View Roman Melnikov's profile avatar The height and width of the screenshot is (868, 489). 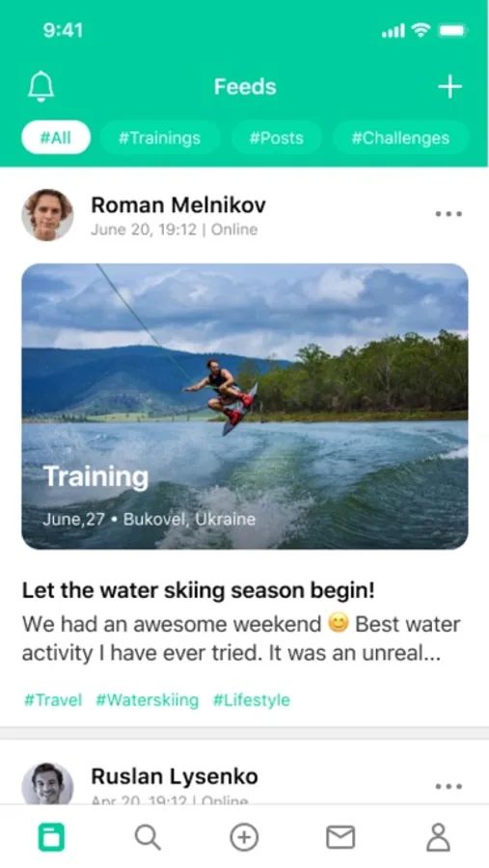pyautogui.click(x=47, y=215)
